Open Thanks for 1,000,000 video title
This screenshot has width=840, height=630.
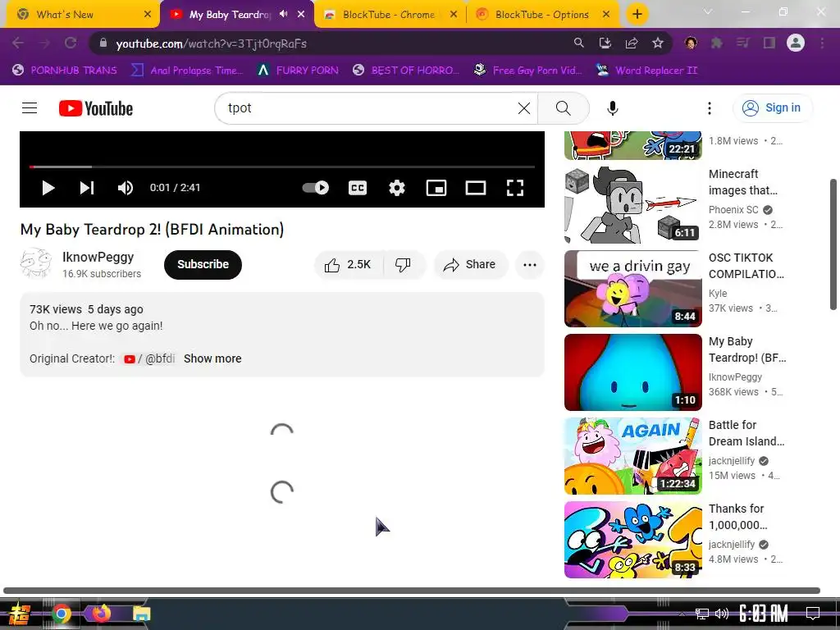737,517
